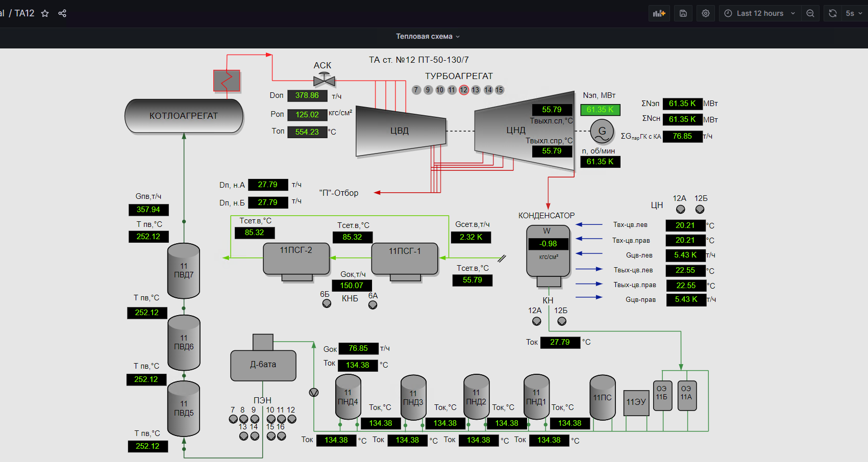Click the АСК valve symbol
The width and height of the screenshot is (868, 462).
click(324, 80)
